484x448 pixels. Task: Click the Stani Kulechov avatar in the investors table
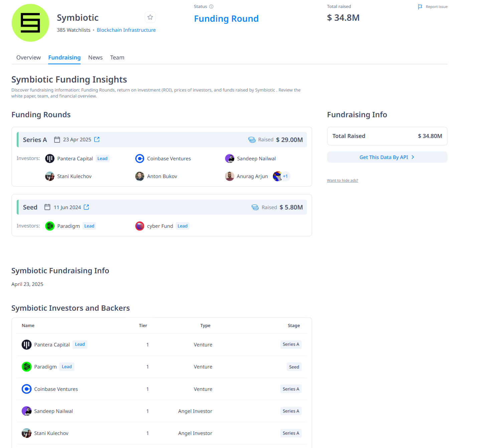pos(27,433)
